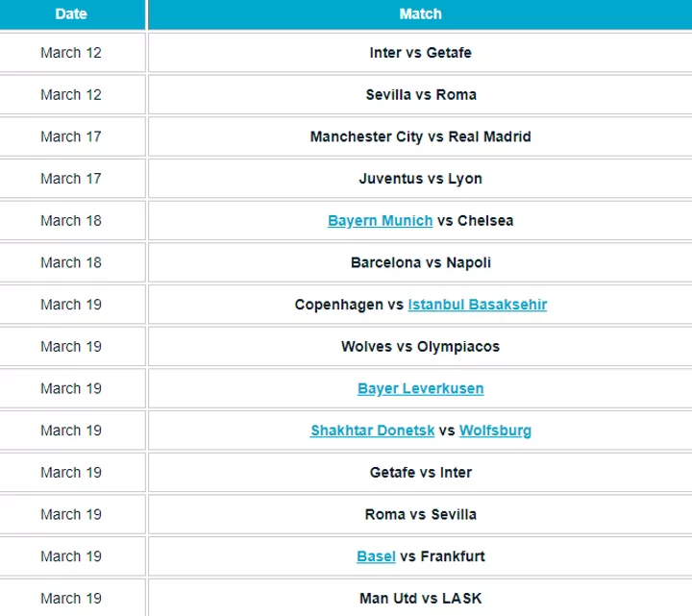Select the Inter vs Getafe match cell
This screenshot has height=616, width=692.
tap(420, 53)
